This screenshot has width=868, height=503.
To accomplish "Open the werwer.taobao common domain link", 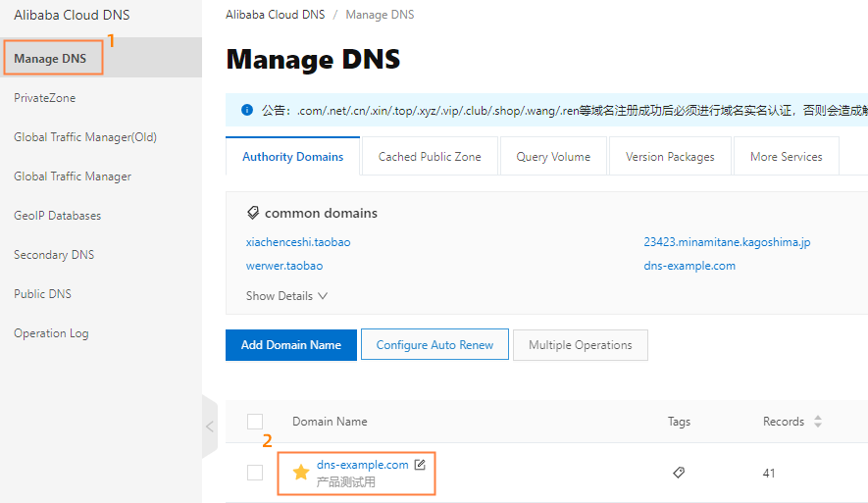I will [284, 266].
